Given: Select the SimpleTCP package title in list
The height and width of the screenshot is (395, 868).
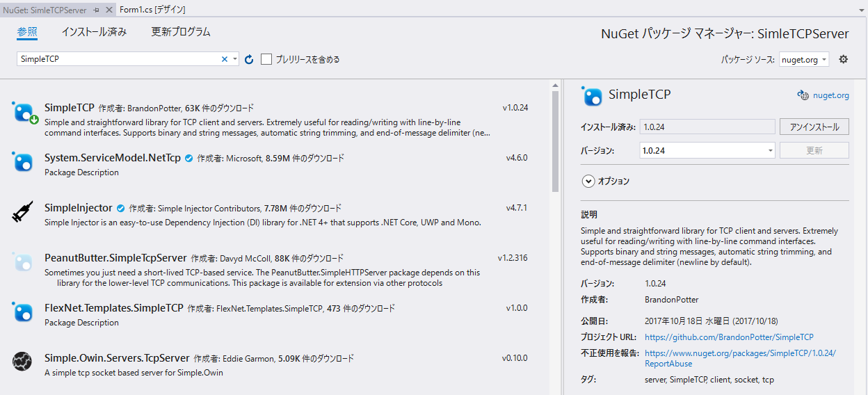Looking at the screenshot, I should click(69, 108).
